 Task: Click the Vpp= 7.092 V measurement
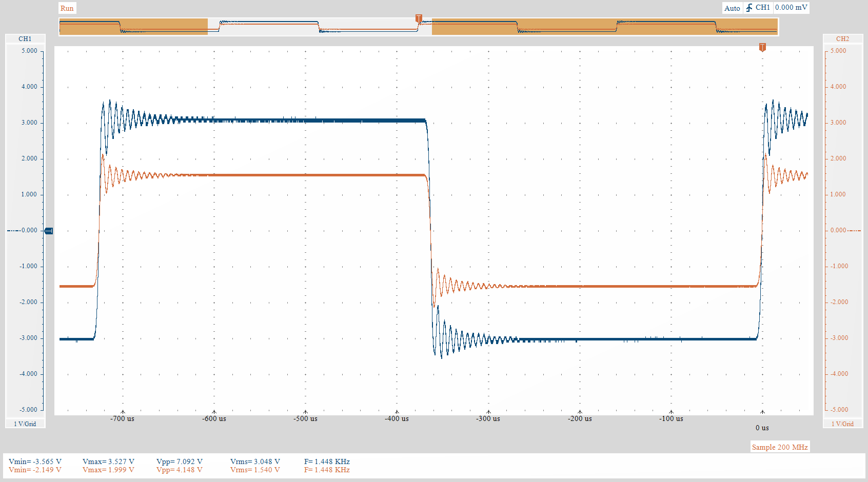click(180, 461)
